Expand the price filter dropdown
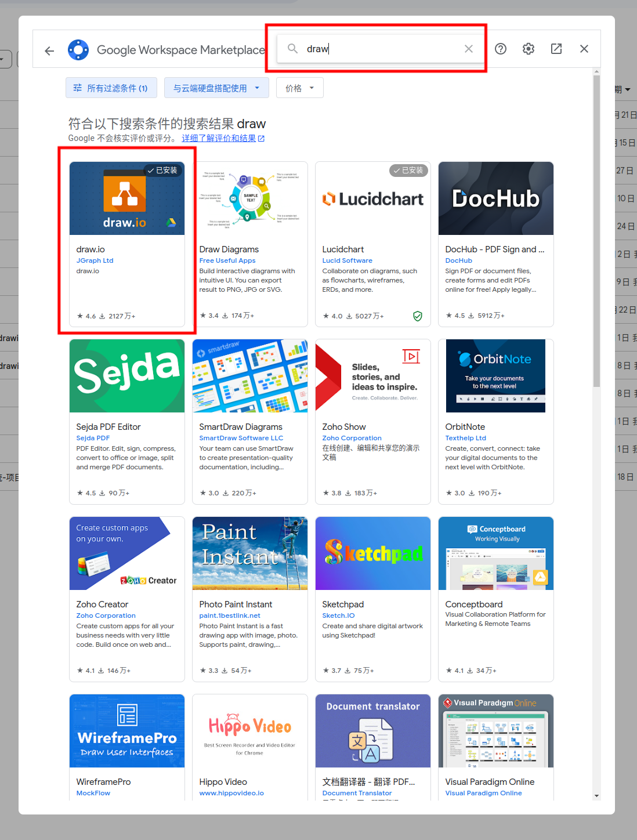The image size is (637, 840). (x=300, y=88)
